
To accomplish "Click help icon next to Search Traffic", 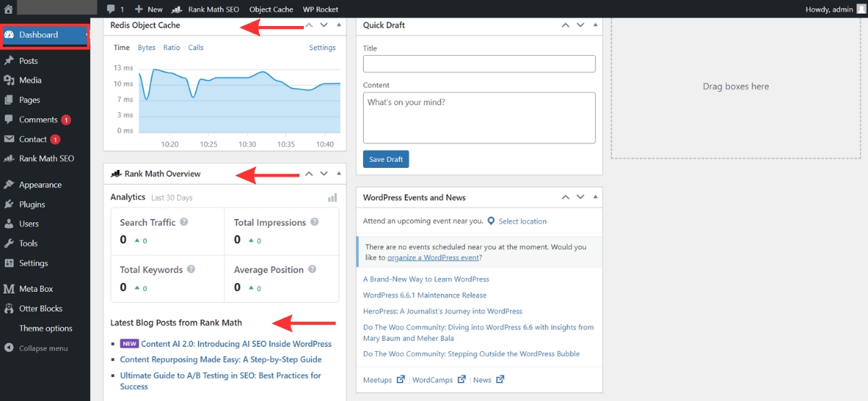I will [x=184, y=222].
